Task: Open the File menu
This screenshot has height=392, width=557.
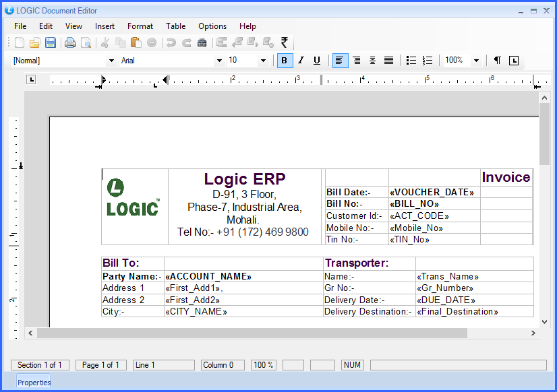Action: tap(20, 26)
